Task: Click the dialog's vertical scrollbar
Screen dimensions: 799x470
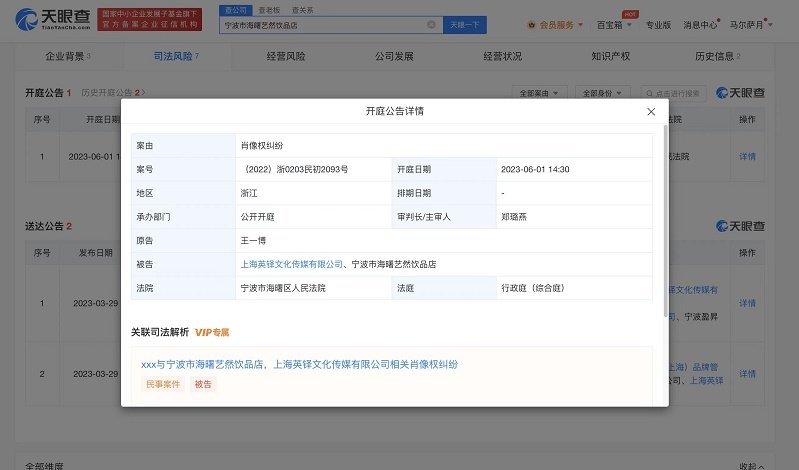Action: click(667, 220)
